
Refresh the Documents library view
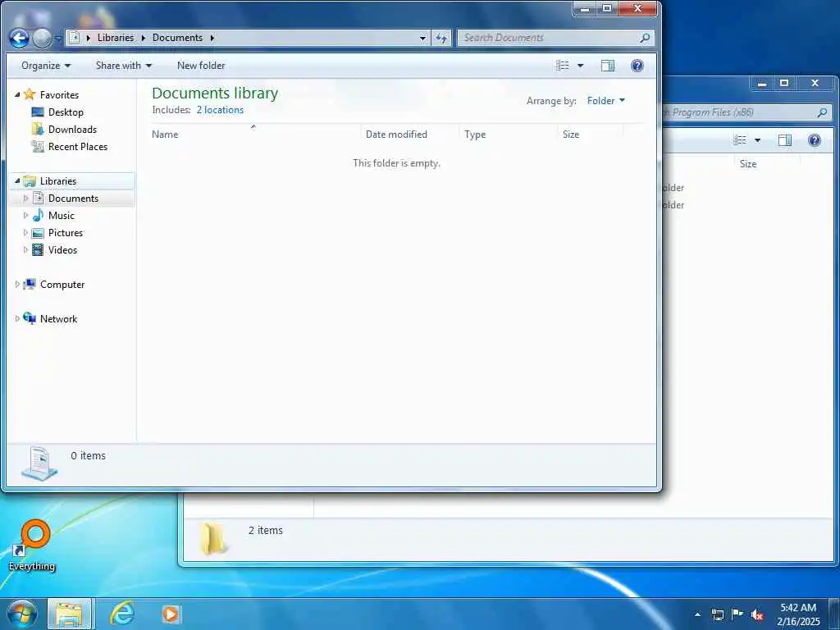point(441,38)
